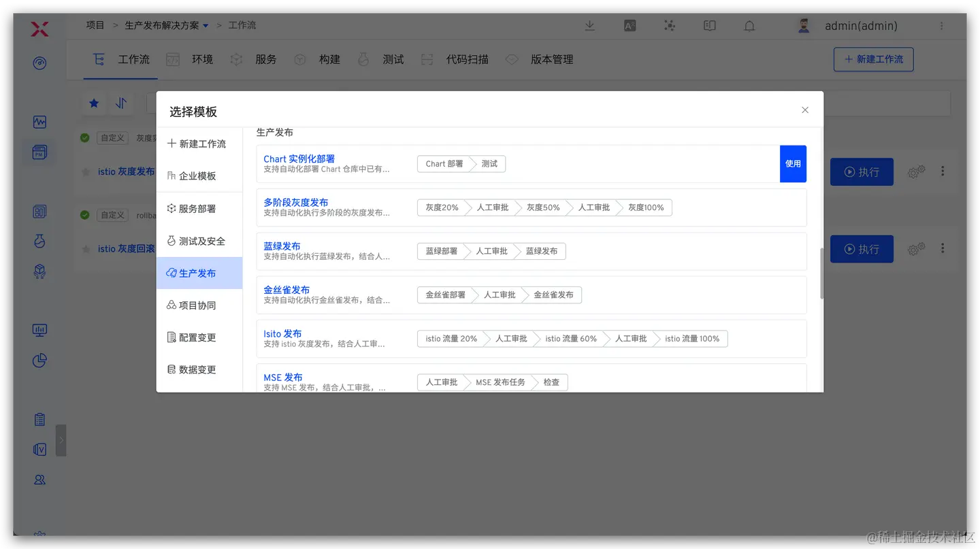Open the delivery box sidebar icon

click(x=39, y=271)
